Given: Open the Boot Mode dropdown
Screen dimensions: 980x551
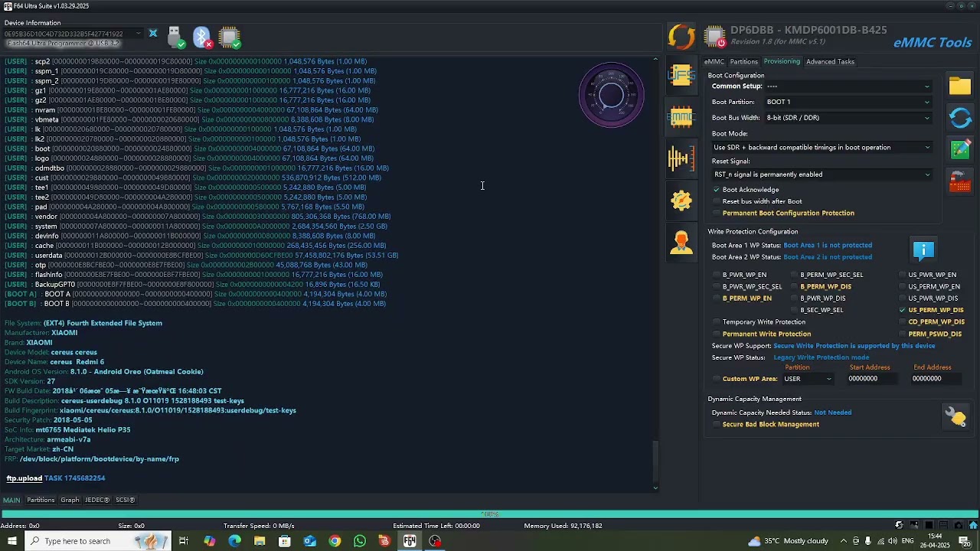Looking at the screenshot, I should pos(822,148).
